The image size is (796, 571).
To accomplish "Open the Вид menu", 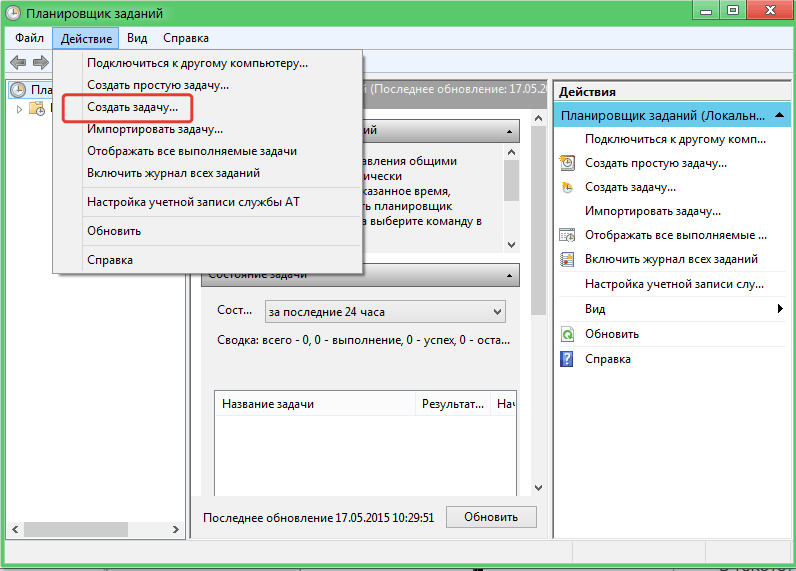I will pos(137,38).
